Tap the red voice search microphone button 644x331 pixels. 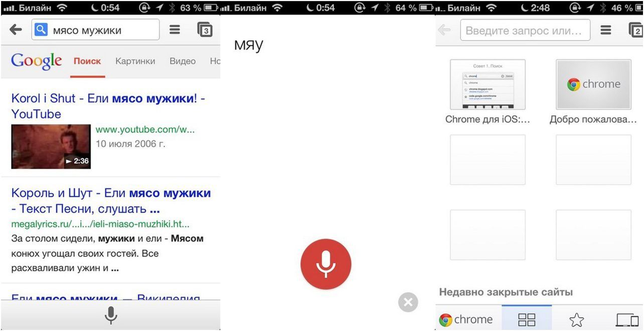[x=326, y=264]
